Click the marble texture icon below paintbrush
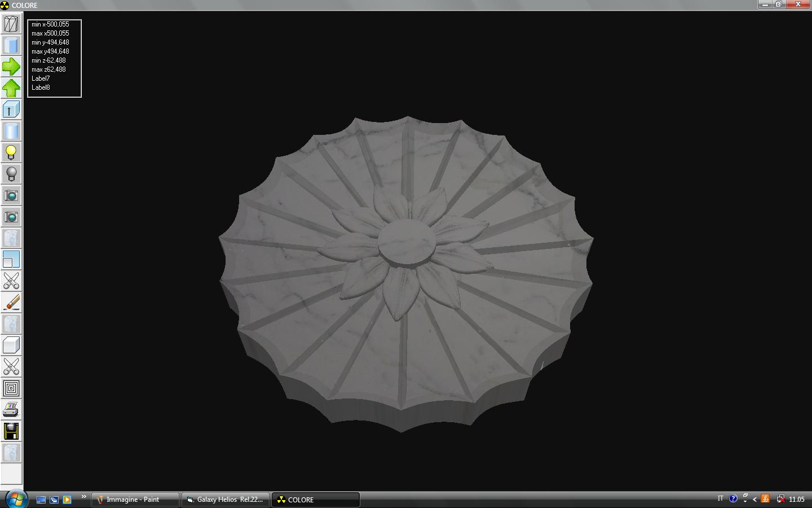 point(11,324)
